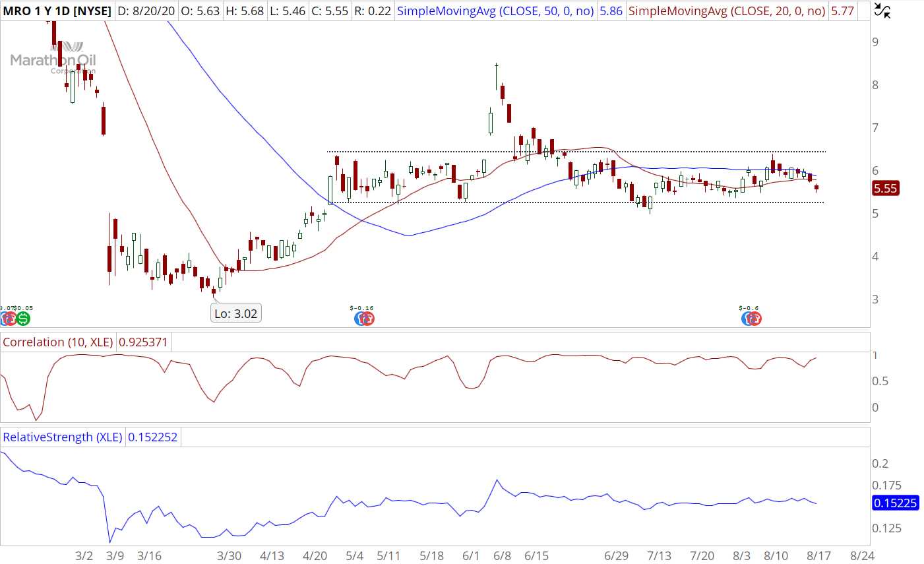Click the red conference call icon under $-0.16
This screenshot has height=564, width=924.
point(367,319)
